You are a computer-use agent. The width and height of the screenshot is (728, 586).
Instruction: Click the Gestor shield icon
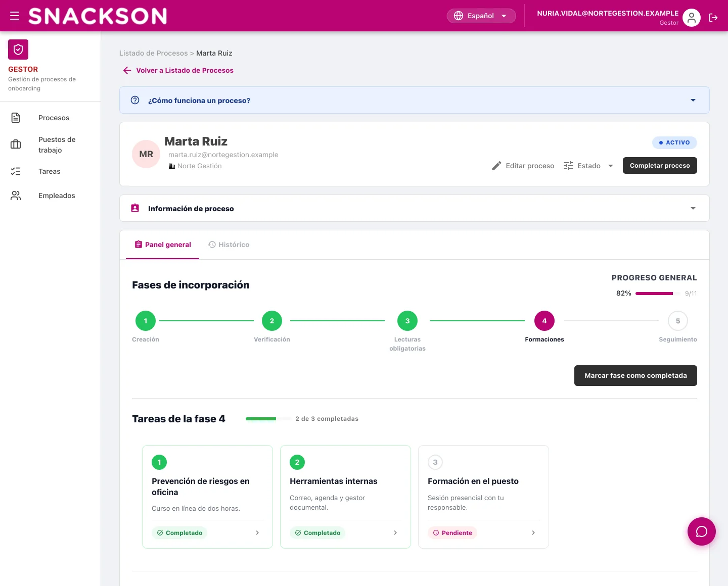(18, 50)
